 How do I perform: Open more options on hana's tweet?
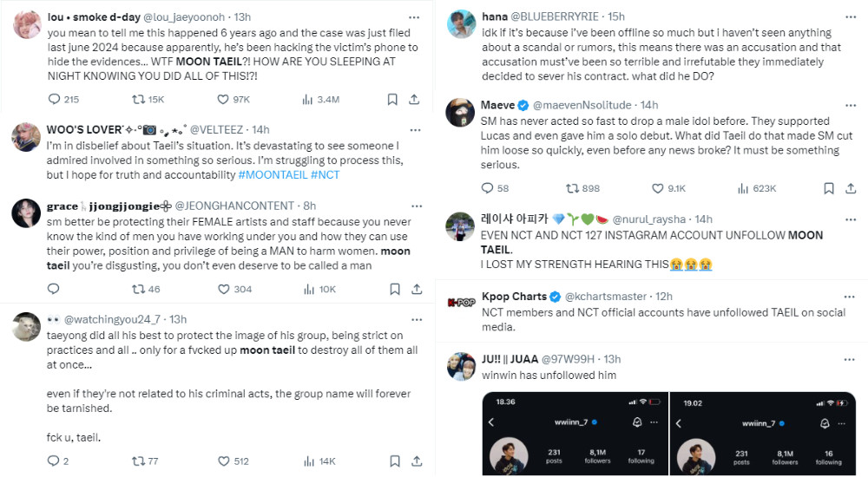tap(851, 17)
